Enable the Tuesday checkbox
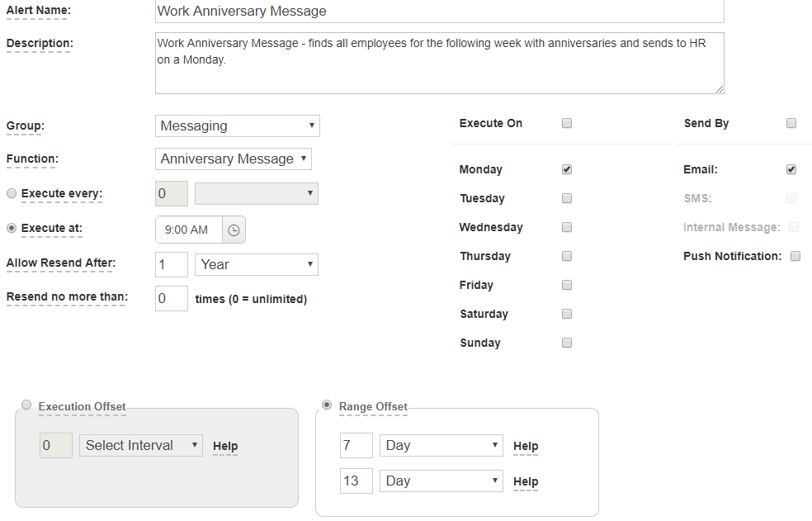812x521 pixels. (x=567, y=198)
